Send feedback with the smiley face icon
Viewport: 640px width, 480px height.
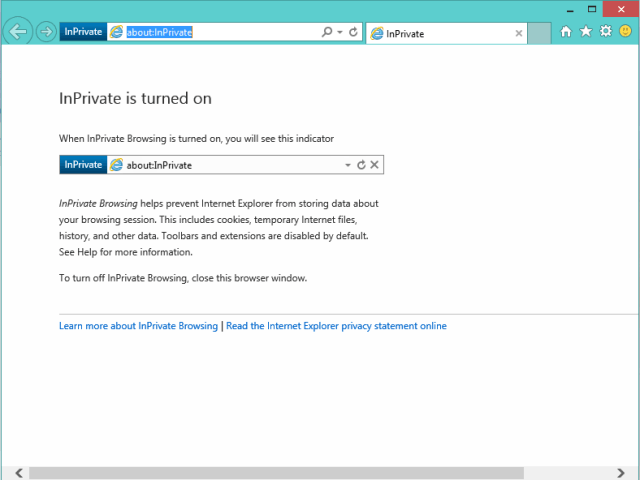click(x=625, y=31)
